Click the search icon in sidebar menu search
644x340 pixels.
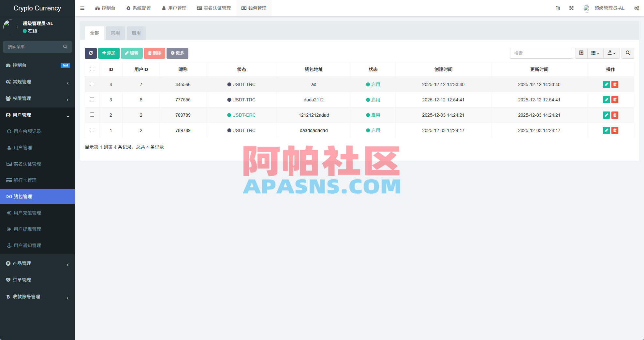[65, 47]
